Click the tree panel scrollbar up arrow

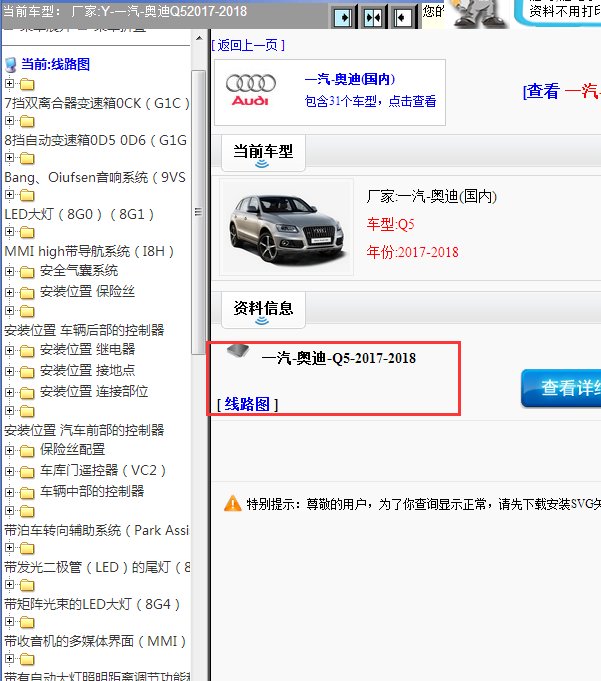click(199, 38)
